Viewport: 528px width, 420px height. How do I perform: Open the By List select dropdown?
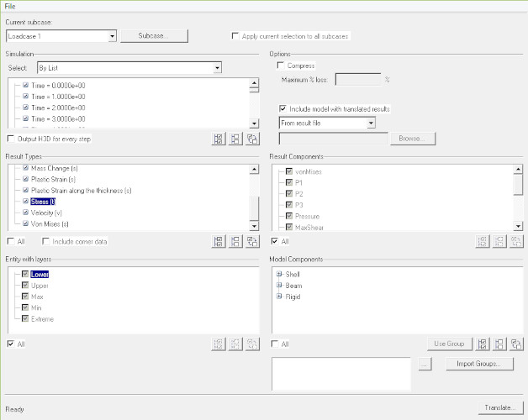tap(217, 67)
